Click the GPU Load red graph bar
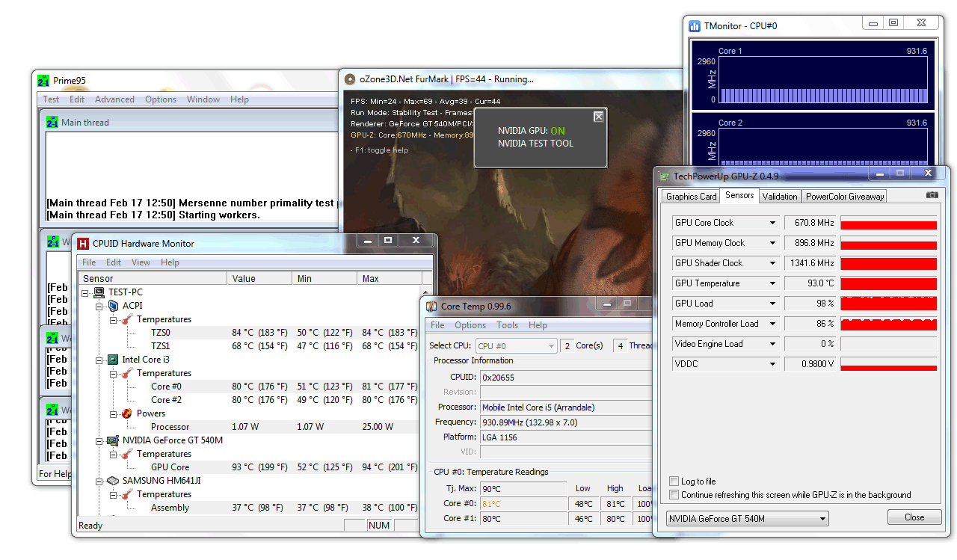 (888, 304)
